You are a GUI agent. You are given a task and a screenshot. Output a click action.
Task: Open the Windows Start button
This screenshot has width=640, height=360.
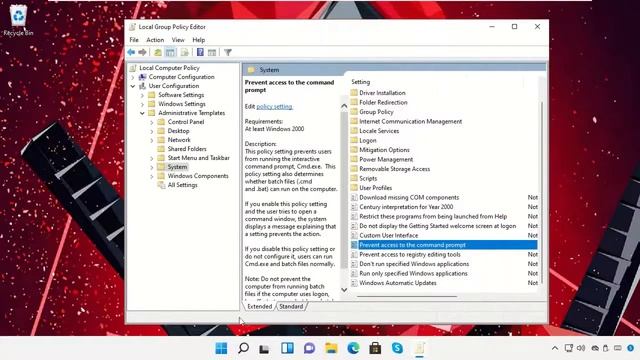tap(221, 348)
